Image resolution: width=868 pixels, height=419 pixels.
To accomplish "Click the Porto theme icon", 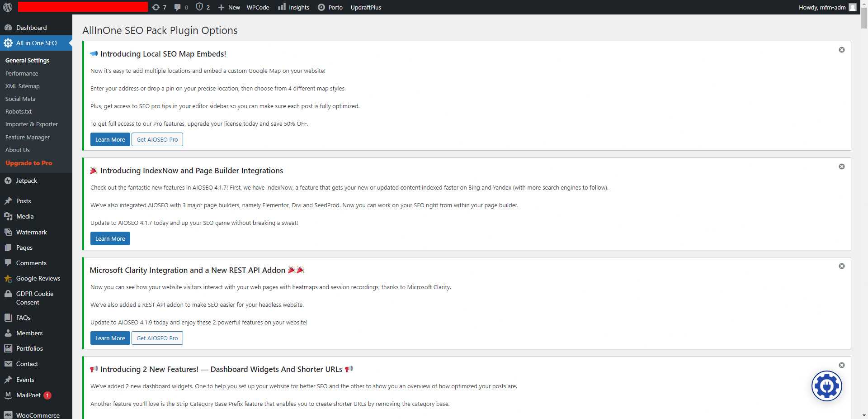I will point(321,7).
